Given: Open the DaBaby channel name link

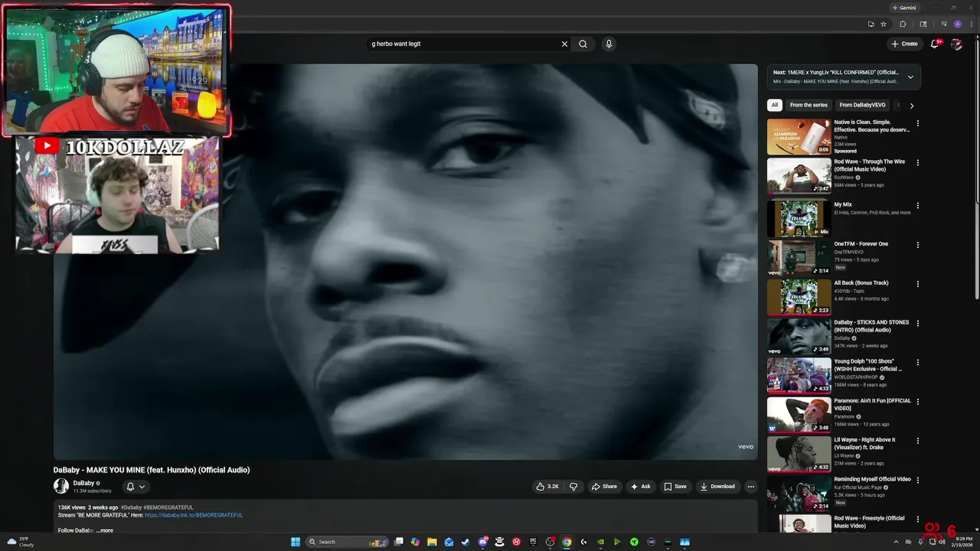Looking at the screenshot, I should [x=83, y=483].
